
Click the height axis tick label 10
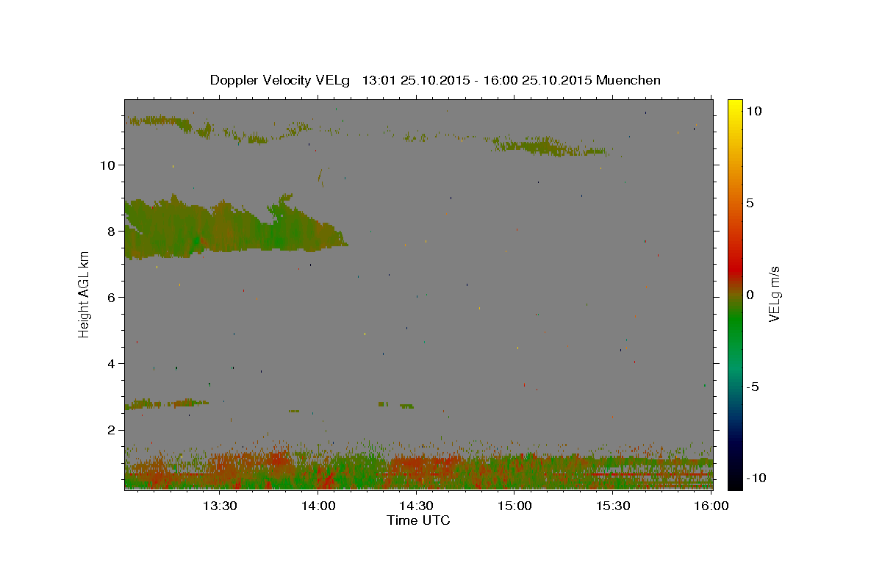[108, 165]
